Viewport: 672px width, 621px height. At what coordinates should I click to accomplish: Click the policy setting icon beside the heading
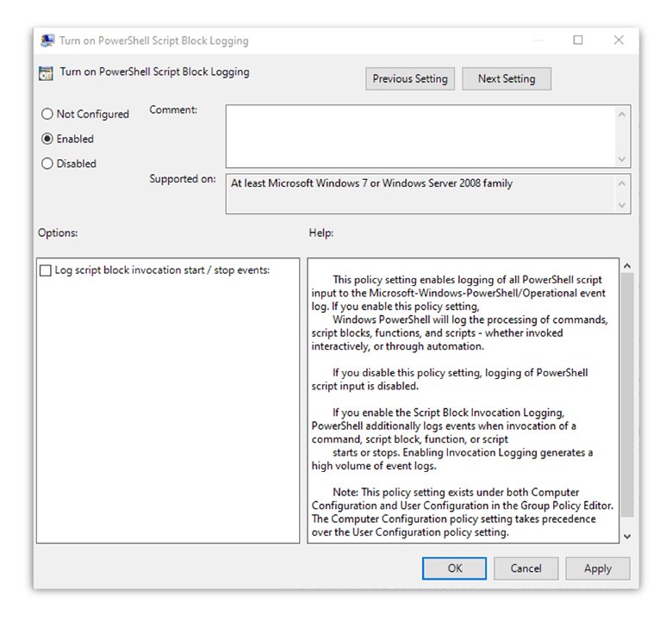click(x=47, y=73)
